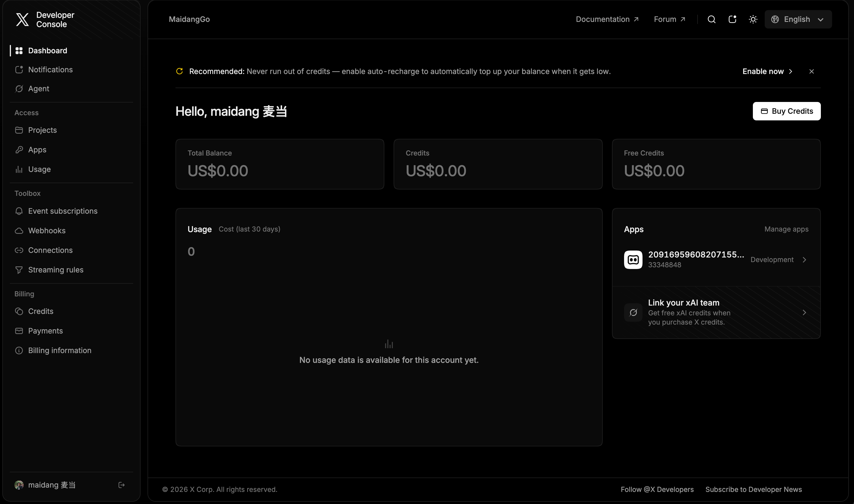Open Usage in the sidebar
This screenshot has width=854, height=504.
pyautogui.click(x=71, y=169)
